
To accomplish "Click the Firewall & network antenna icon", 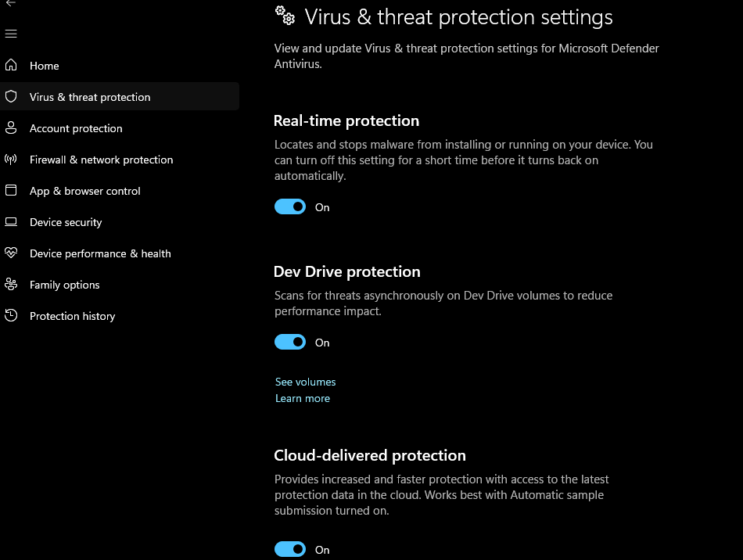I will click(11, 160).
